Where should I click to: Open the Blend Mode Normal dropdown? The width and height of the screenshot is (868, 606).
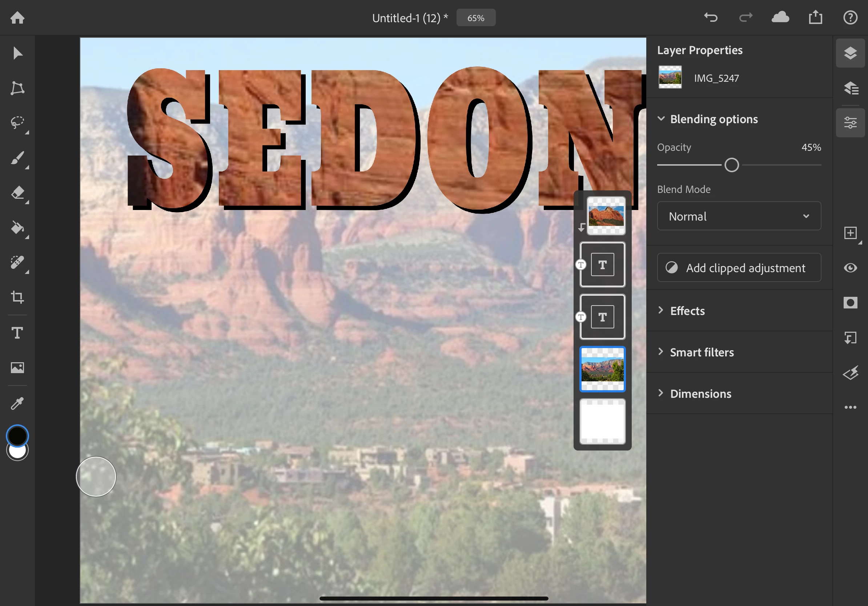tap(739, 216)
